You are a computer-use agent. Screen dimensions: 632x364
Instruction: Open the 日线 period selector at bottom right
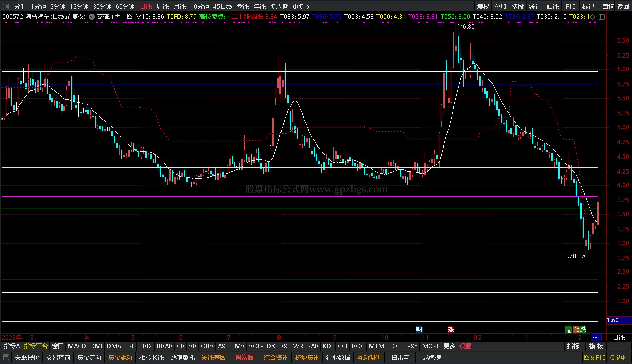[x=619, y=337]
